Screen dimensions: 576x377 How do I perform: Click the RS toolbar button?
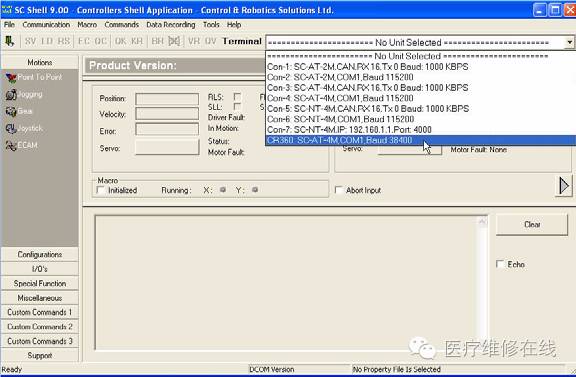pos(64,41)
